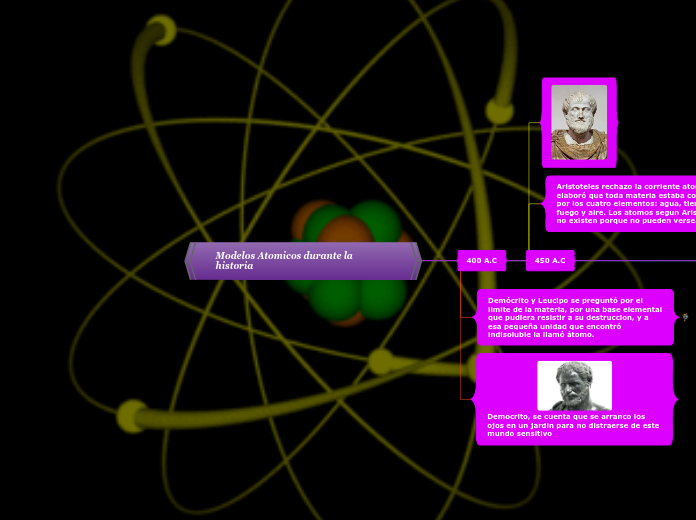Select the 'Demócrito y Leucipo se preguntó' text node
Screen dimensions: 696x520
click(575, 317)
